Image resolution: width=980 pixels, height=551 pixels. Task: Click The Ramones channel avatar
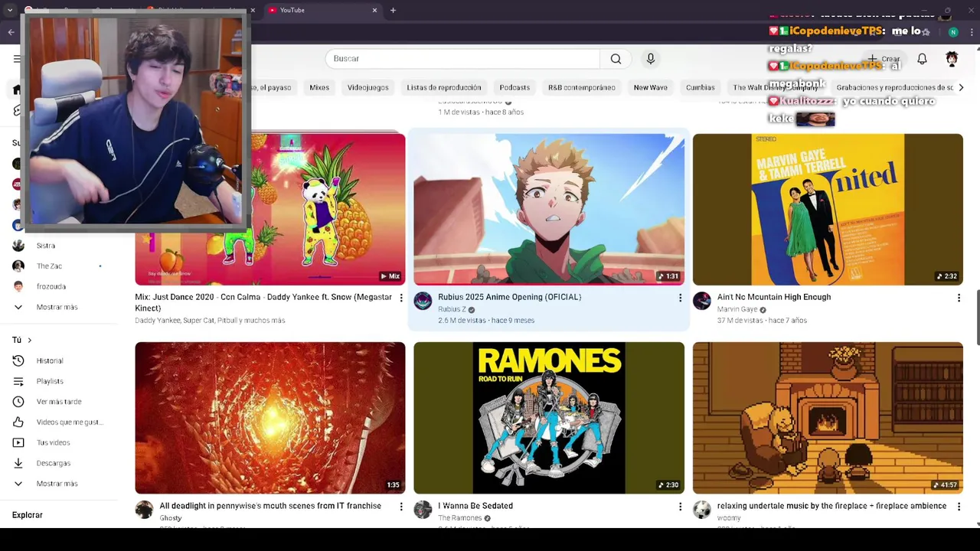click(423, 510)
